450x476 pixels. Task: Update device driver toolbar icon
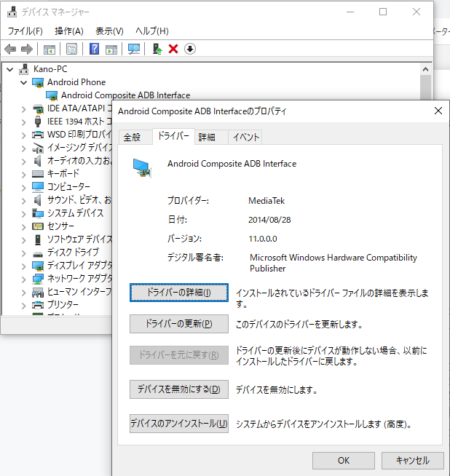(157, 49)
